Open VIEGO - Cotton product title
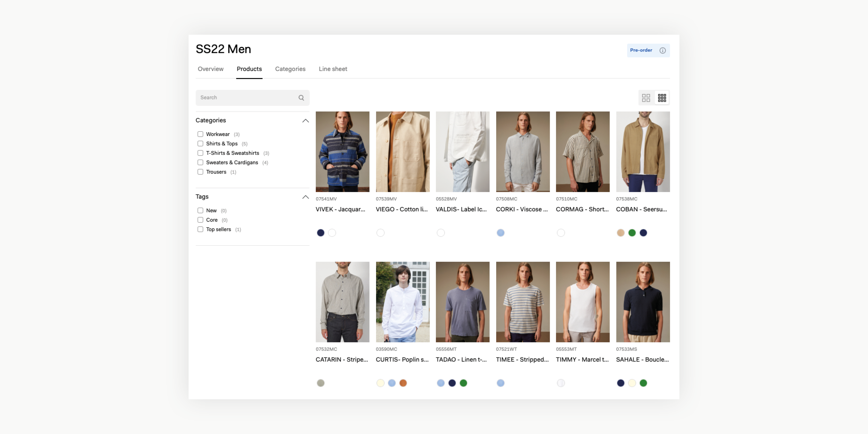The image size is (868, 434). pos(402,209)
